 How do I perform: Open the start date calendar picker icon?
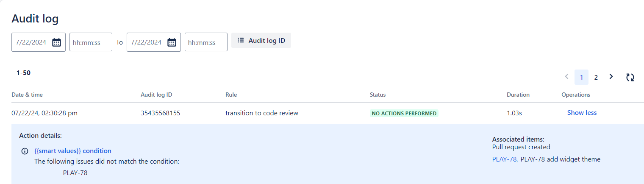(x=56, y=42)
